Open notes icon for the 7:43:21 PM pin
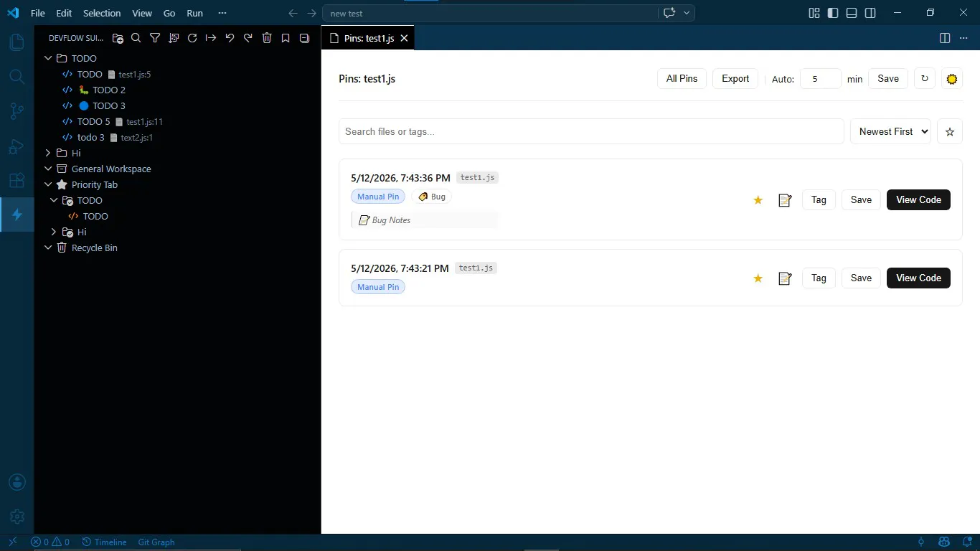The height and width of the screenshot is (551, 980). tap(785, 278)
